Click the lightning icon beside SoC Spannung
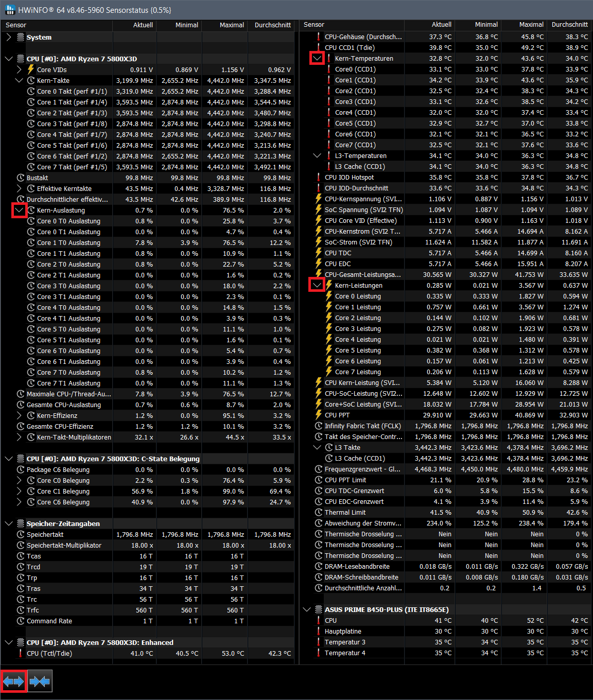 (x=319, y=209)
